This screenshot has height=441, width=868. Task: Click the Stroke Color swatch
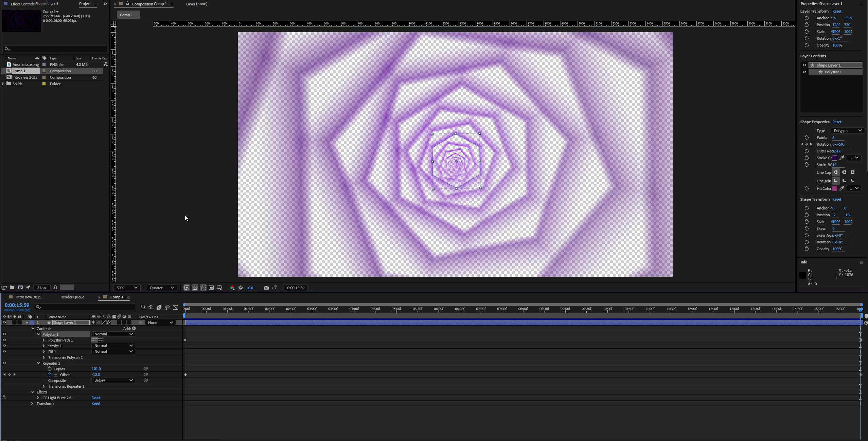tap(834, 158)
